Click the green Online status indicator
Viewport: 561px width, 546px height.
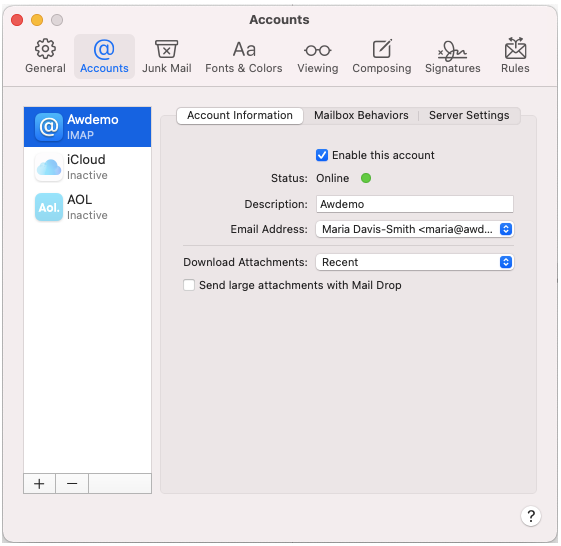tap(366, 178)
